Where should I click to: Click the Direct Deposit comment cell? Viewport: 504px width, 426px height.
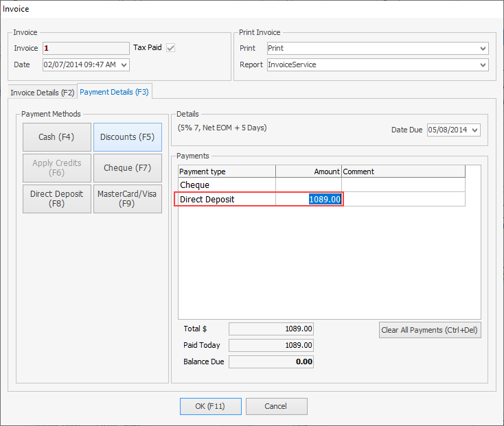pos(403,200)
